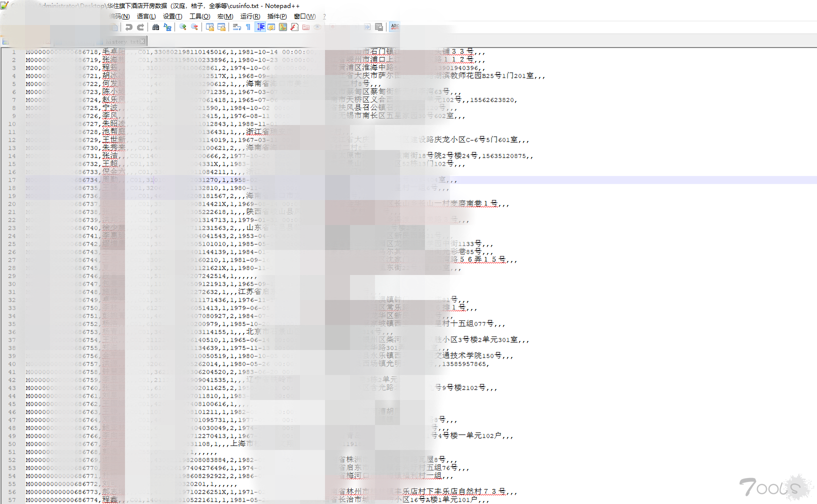Switch to the history.txt tab
Image resolution: width=817 pixels, height=504 pixels.
(x=119, y=41)
